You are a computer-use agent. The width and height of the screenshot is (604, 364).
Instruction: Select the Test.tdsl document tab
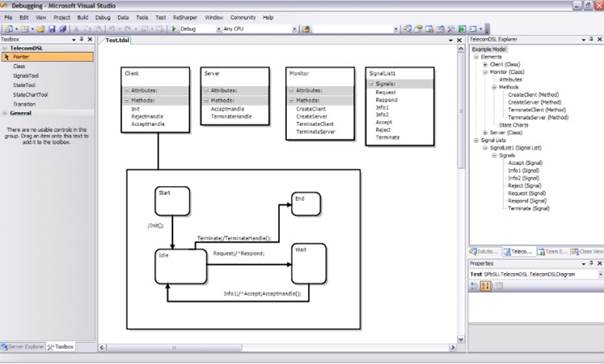click(117, 40)
